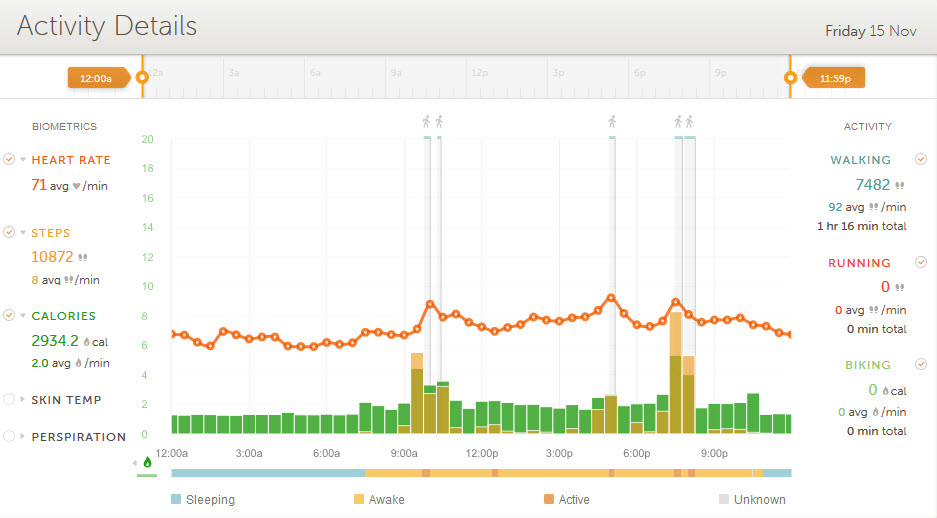Click the footsteps icon beside the 7482 walking count
The height and width of the screenshot is (518, 937).
point(900,185)
